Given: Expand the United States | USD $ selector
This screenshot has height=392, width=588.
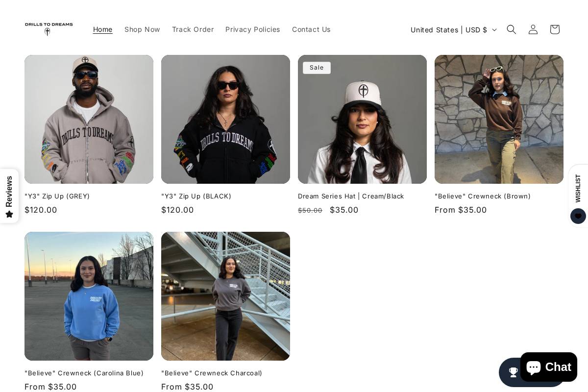Looking at the screenshot, I should coord(453,30).
